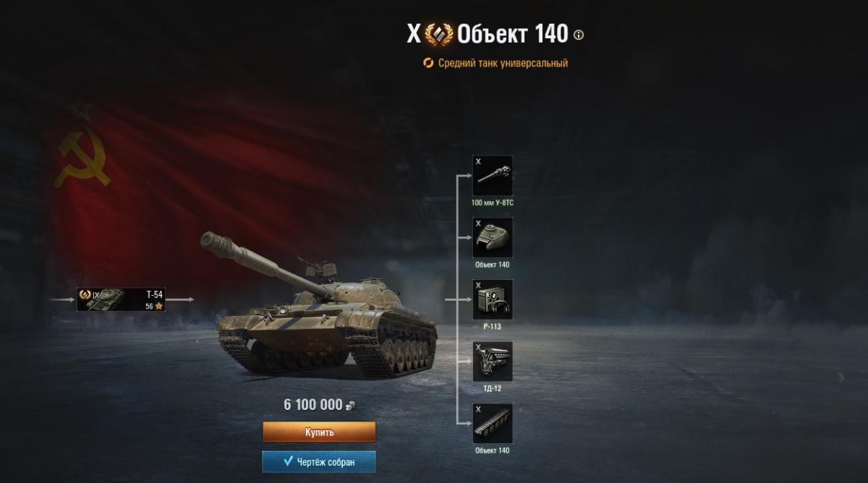Select the ТД-12 engine module icon
Screen dimensions: 868x483
pyautogui.click(x=493, y=362)
